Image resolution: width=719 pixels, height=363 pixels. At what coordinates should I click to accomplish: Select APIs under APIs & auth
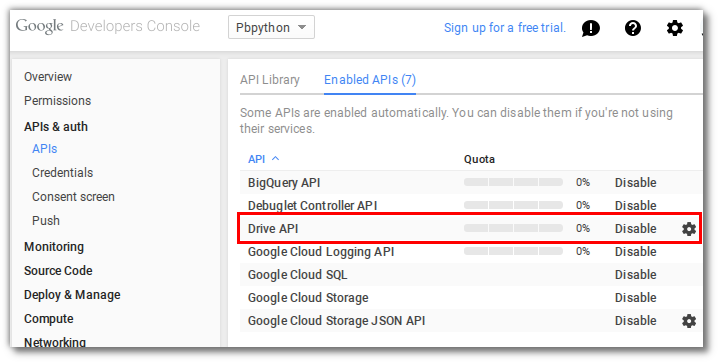coord(44,148)
